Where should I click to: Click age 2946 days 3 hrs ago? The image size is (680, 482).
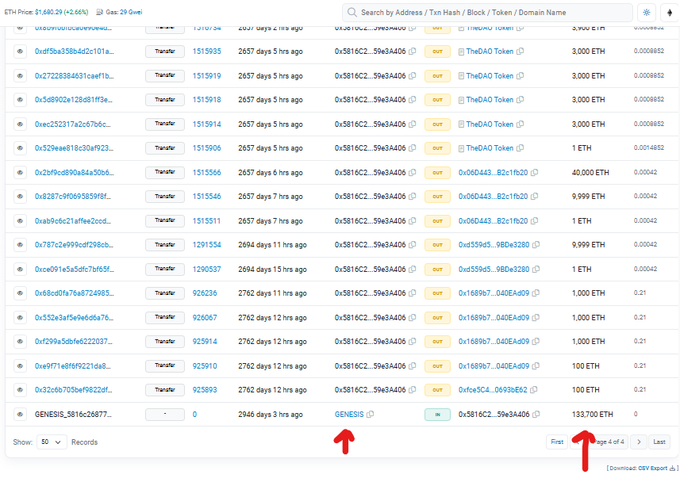coord(270,414)
